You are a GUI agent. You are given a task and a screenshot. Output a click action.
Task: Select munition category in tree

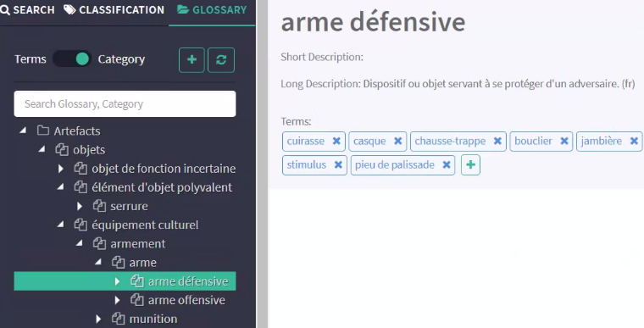coord(153,319)
